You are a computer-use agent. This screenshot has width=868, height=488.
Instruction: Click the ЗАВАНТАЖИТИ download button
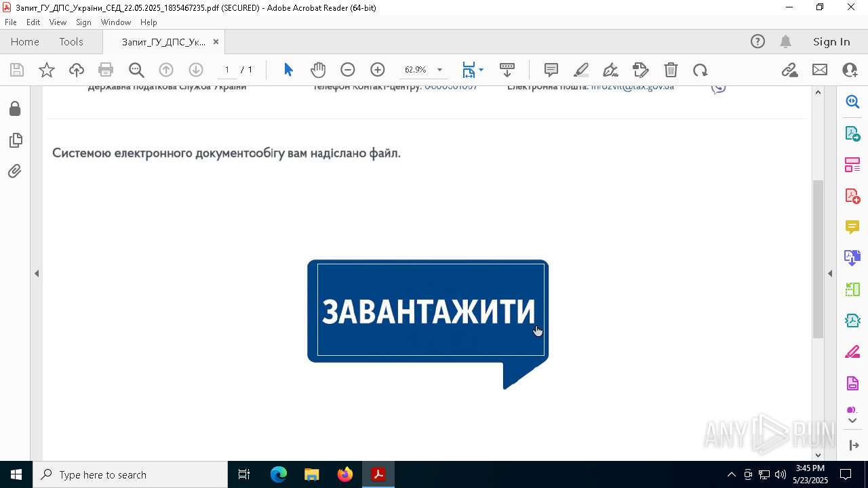(428, 310)
